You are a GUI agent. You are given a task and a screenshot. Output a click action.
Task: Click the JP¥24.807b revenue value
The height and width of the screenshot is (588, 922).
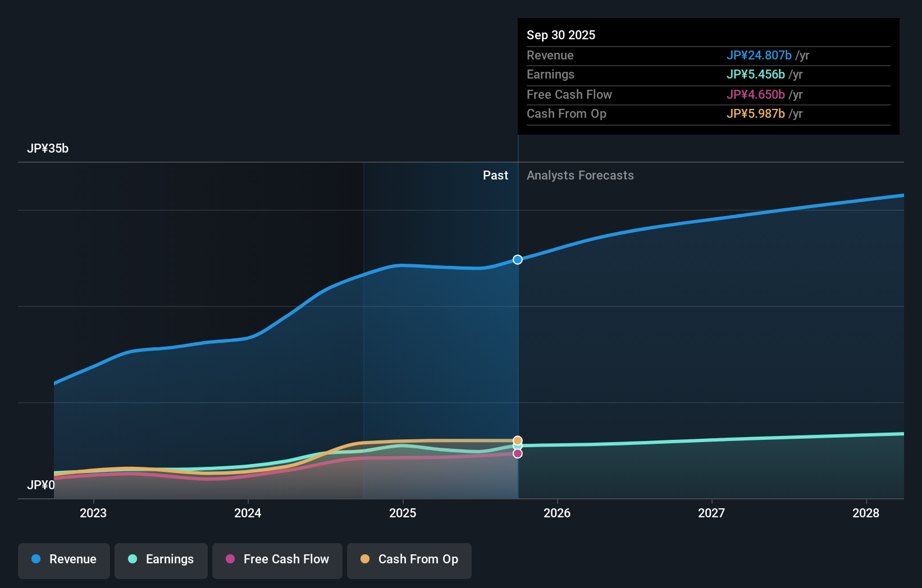pos(759,56)
